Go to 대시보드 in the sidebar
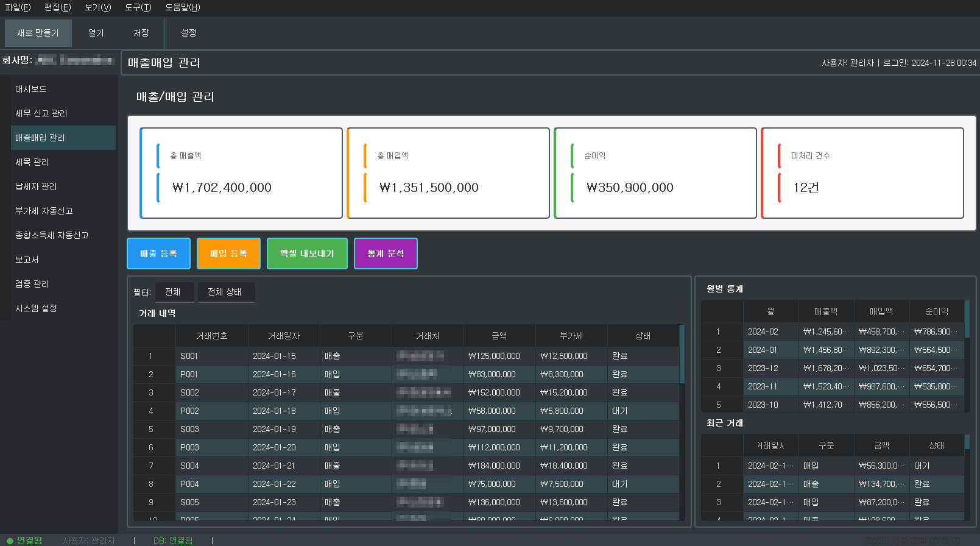This screenshot has height=546, width=980. coord(31,89)
